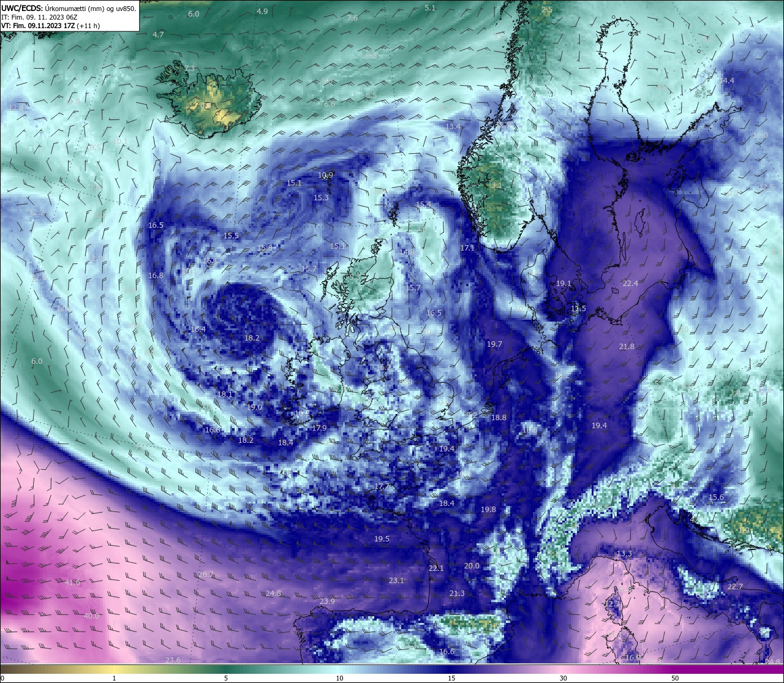Click the 7.6 value label
This screenshot has width=784, height=683.
(x=352, y=18)
